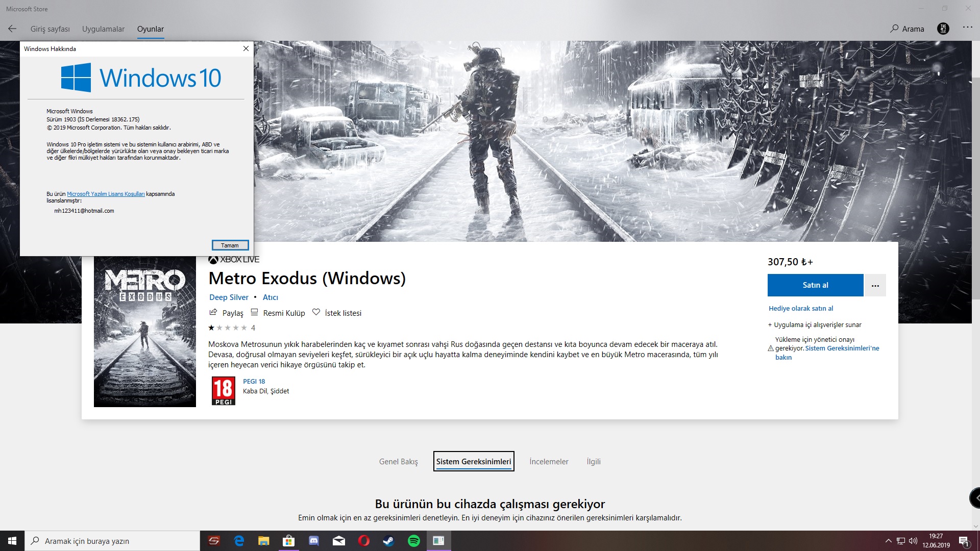This screenshot has width=980, height=551.
Task: Open File Explorer from the taskbar
Action: pos(263,541)
